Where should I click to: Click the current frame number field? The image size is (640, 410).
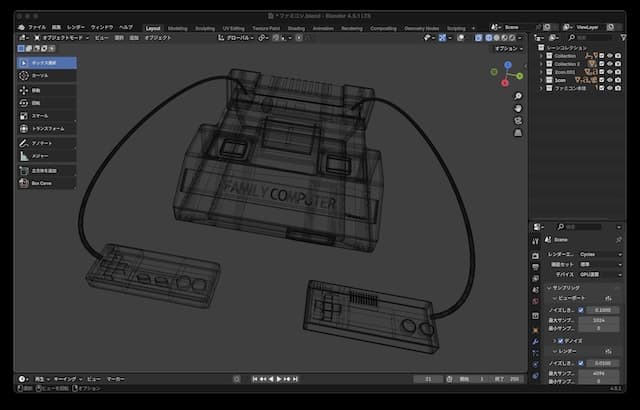tap(428, 379)
